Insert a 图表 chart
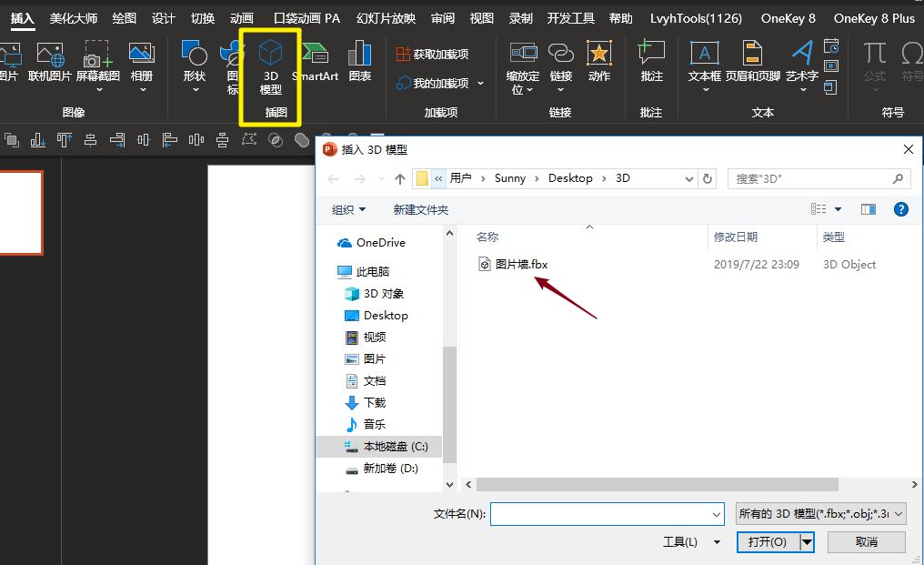The height and width of the screenshot is (565, 924). pos(359,61)
